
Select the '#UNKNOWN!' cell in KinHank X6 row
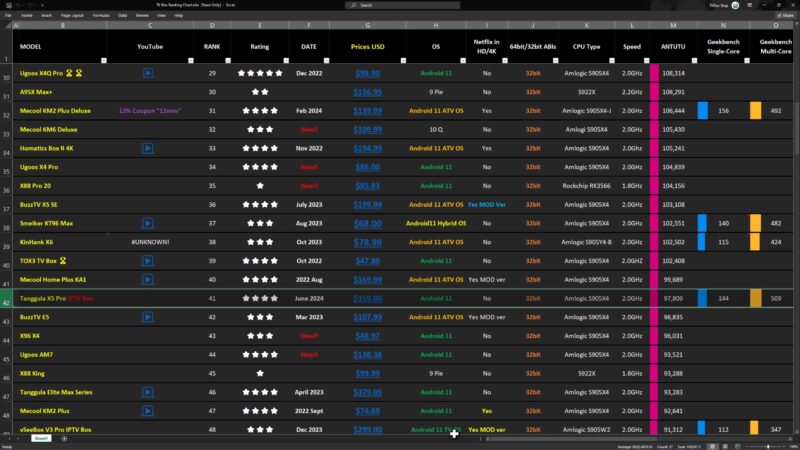point(150,242)
